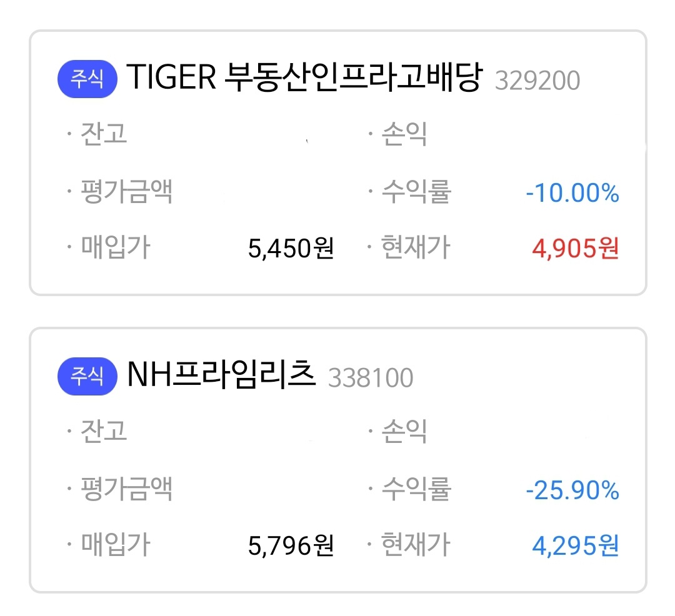Viewport: 675px width, 616px height.
Task: Select the 4,905원 current price
Action: (576, 249)
